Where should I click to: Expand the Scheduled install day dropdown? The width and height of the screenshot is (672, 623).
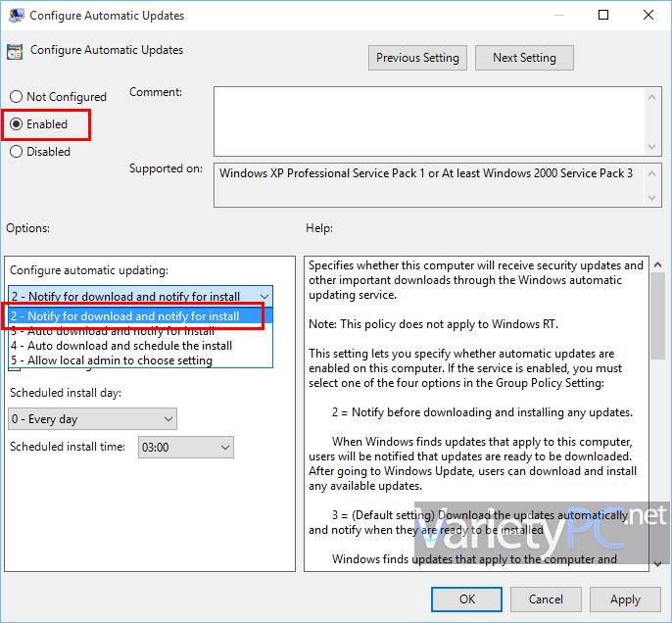click(168, 419)
